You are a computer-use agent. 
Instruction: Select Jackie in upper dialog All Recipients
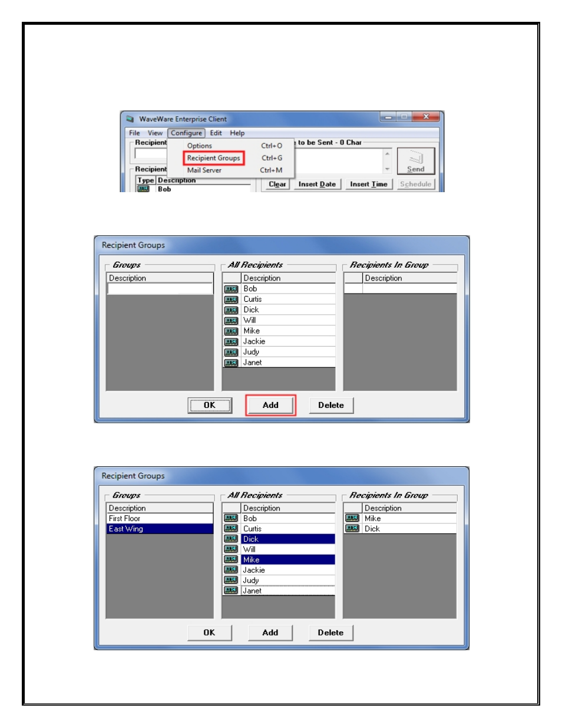288,342
